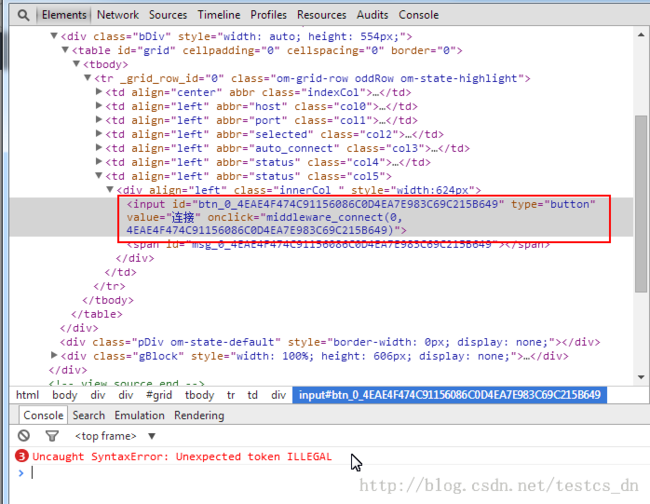The image size is (650, 504).
Task: Clear the console log icon
Action: (x=24, y=436)
